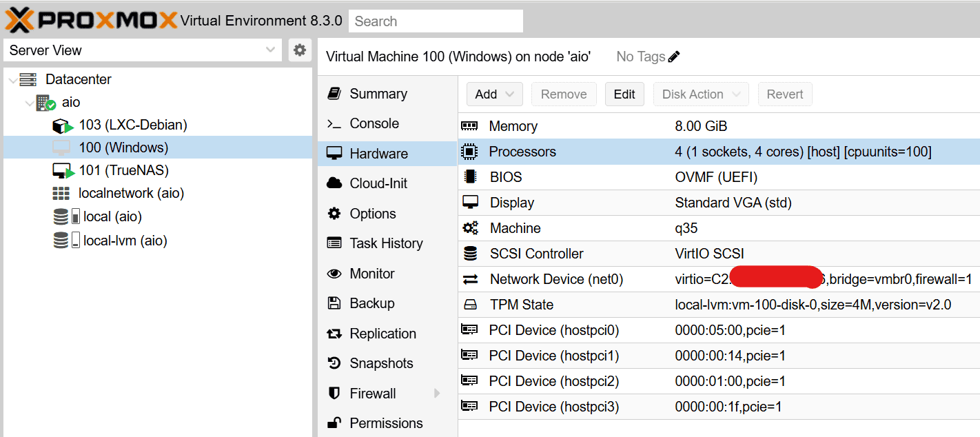
Task: Open the Permissions tab
Action: click(387, 423)
